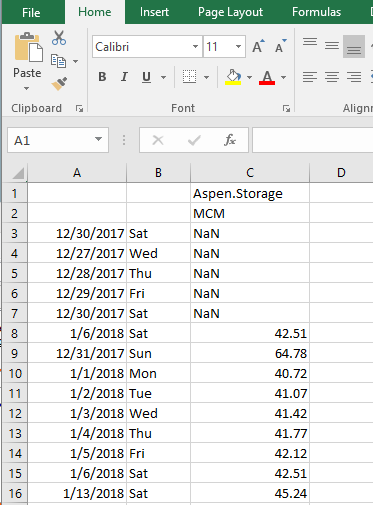Image resolution: width=373 pixels, height=505 pixels.
Task: Switch to the Insert ribbon tab
Action: click(154, 12)
